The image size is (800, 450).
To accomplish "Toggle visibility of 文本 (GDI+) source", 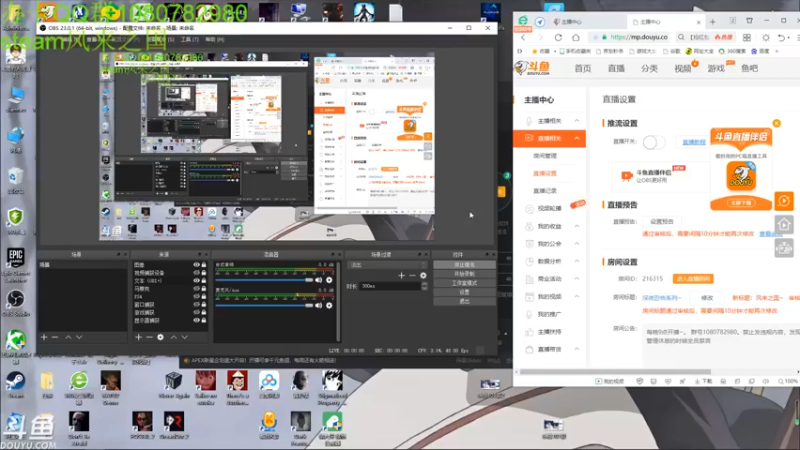I will tap(196, 281).
